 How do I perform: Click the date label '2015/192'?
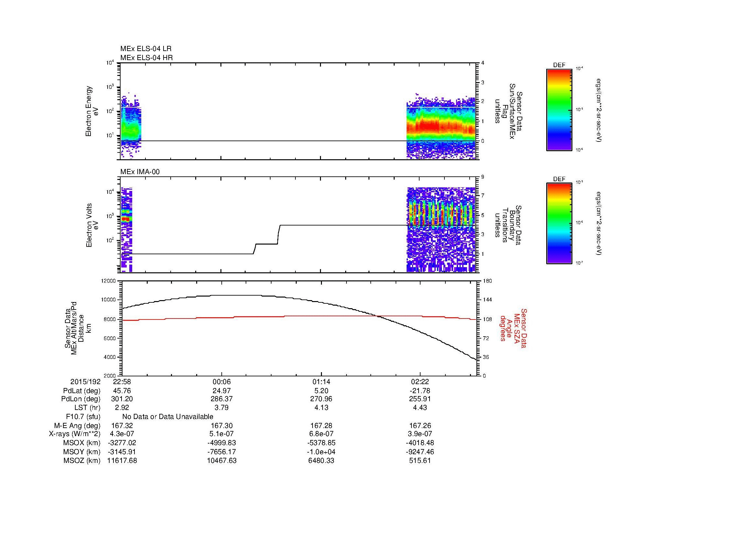(x=85, y=382)
